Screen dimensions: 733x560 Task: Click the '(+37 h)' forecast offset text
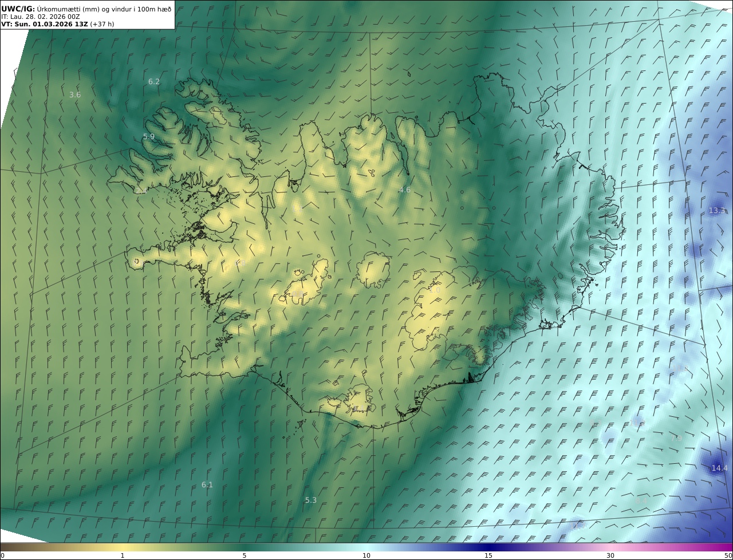pyautogui.click(x=102, y=24)
